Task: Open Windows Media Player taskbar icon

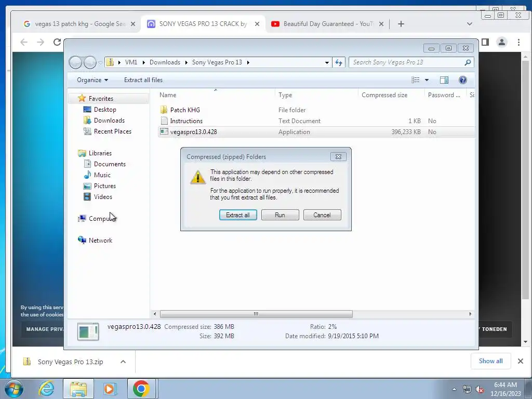Action: click(x=110, y=389)
